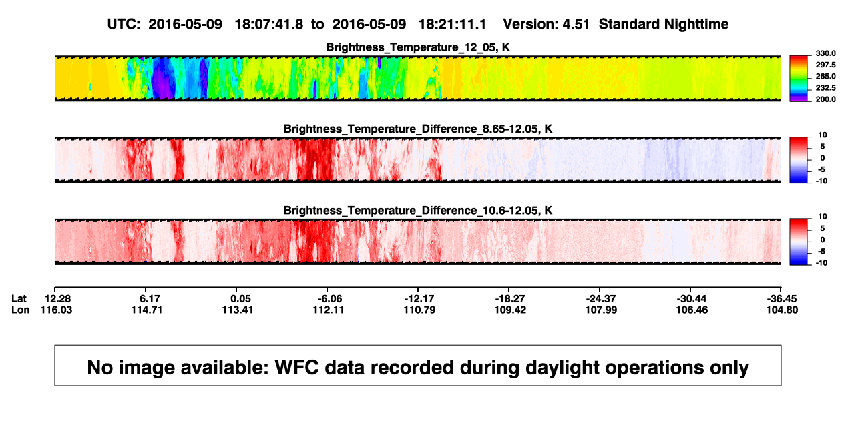Image resolution: width=868 pixels, height=445 pixels.
Task: Click the 12.05 brightness temperature image strip
Action: (418, 78)
